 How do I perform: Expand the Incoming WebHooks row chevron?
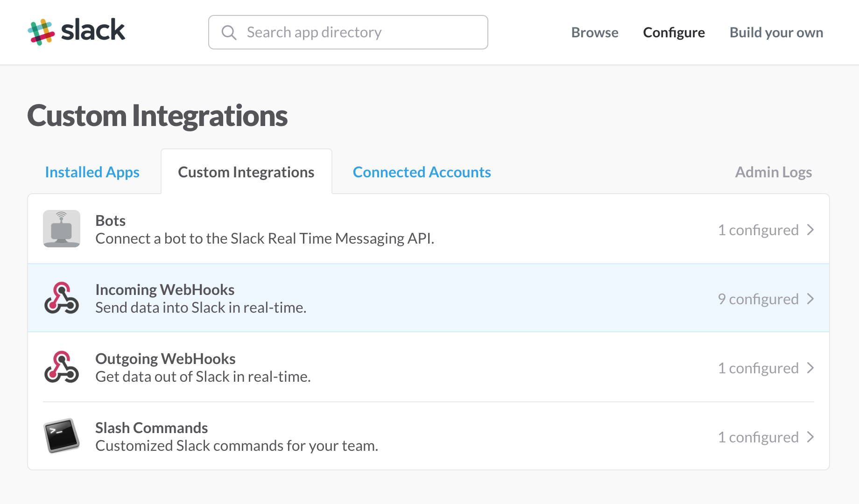pos(810,299)
